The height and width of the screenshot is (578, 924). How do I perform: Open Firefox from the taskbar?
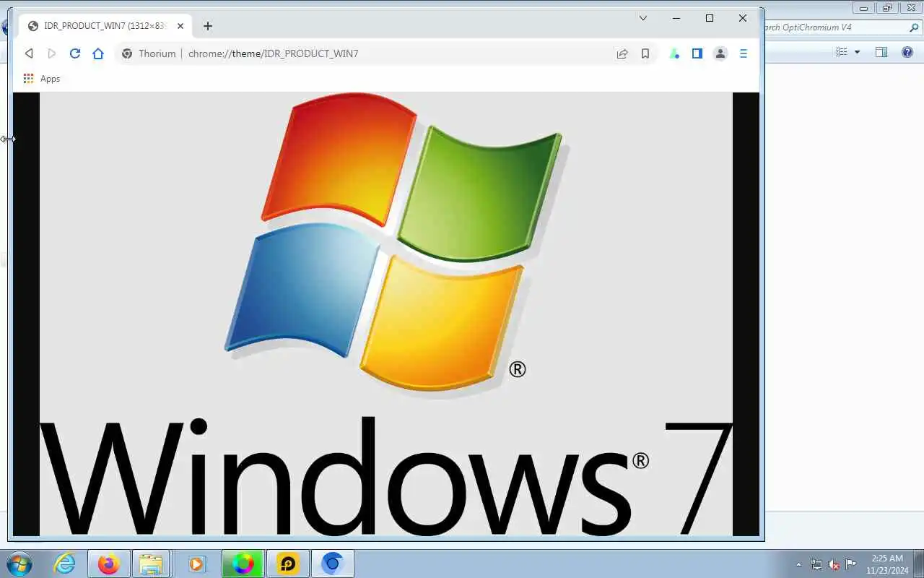(x=108, y=564)
